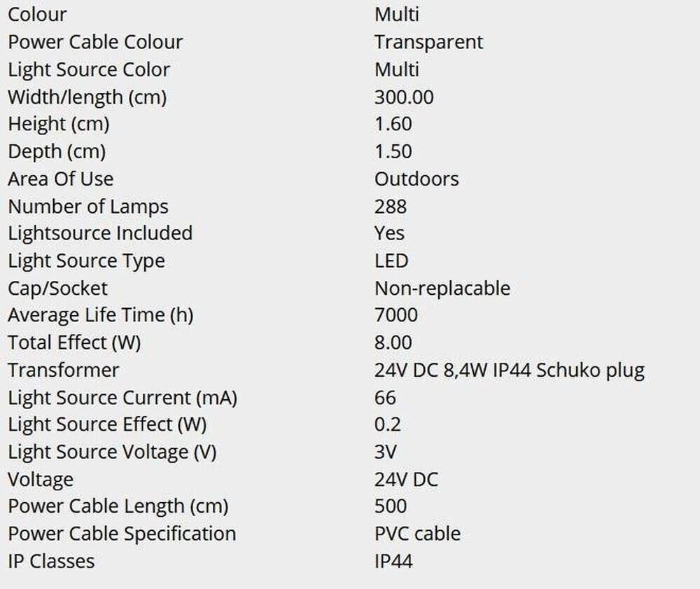Select '24V DC 8,4W IP44 Schuko plug' text
The height and width of the screenshot is (589, 700).
coord(509,370)
